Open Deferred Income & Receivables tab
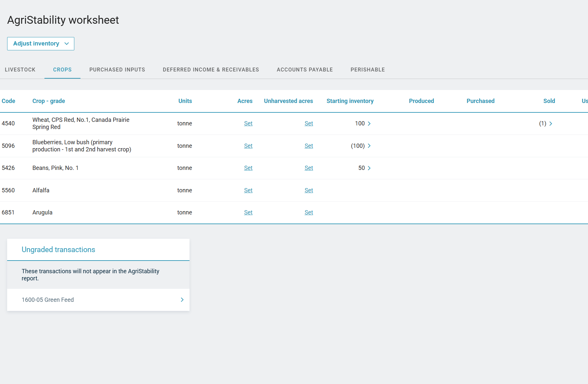The width and height of the screenshot is (588, 384). tap(211, 70)
